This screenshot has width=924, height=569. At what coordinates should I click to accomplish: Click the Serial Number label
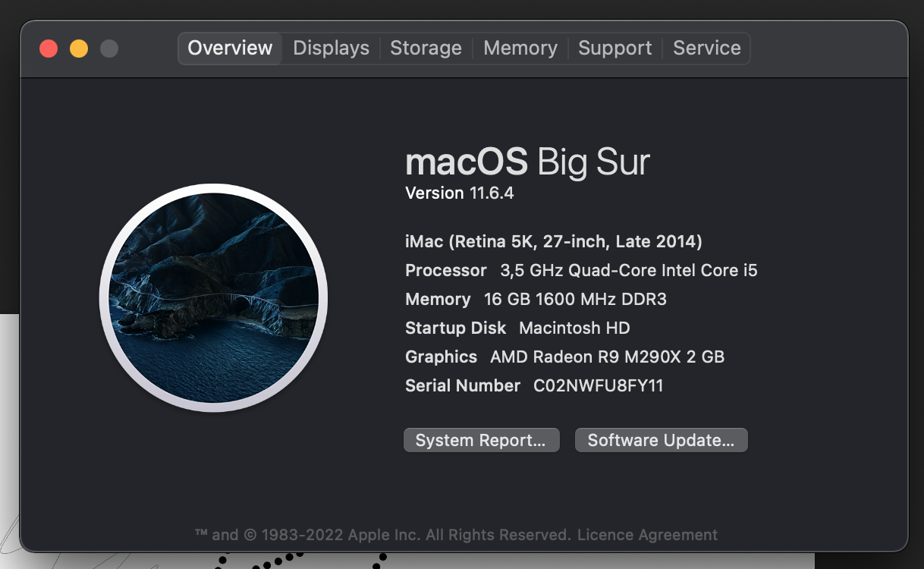(463, 386)
